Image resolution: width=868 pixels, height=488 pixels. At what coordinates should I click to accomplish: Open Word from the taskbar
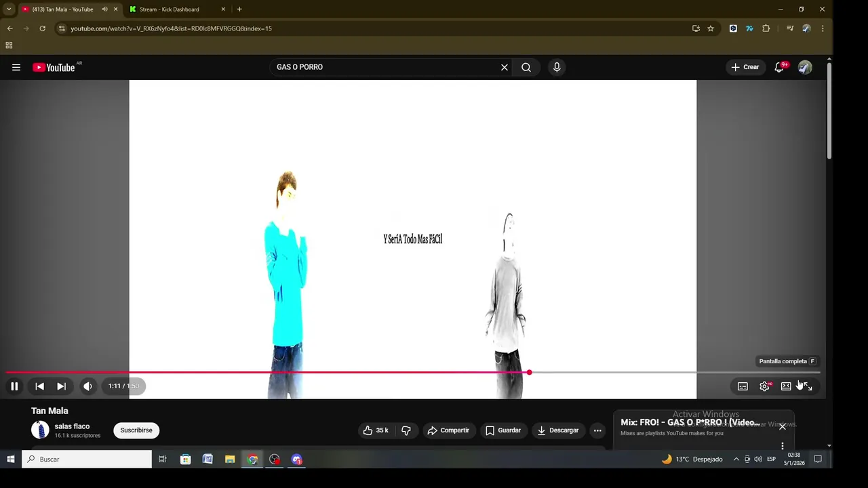(x=208, y=460)
